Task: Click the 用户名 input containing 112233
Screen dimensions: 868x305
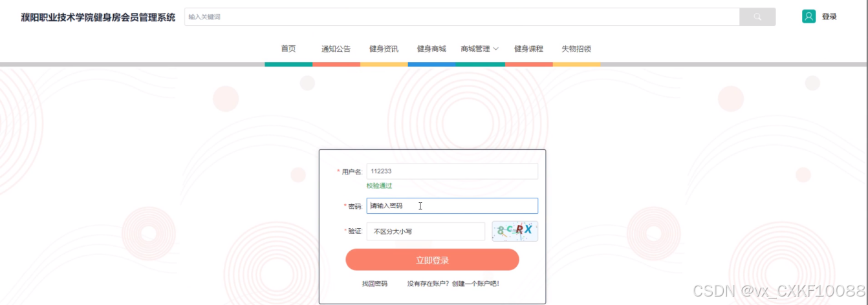Action: click(x=452, y=171)
